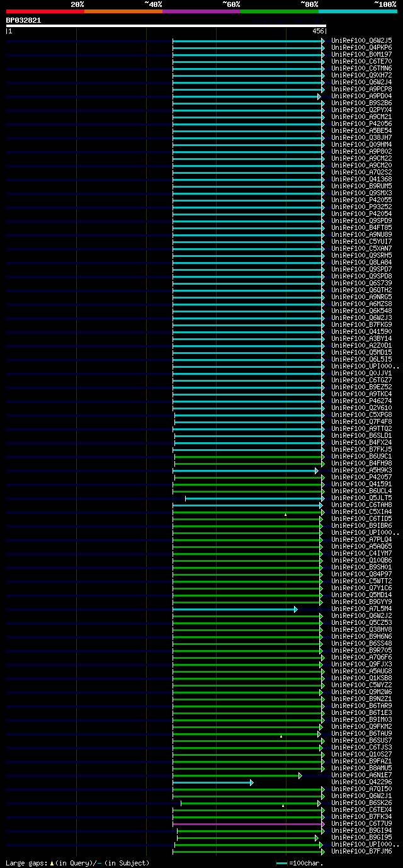Select label UniRef100_Q38JH7
This screenshot has width=403, height=868.
click(361, 137)
